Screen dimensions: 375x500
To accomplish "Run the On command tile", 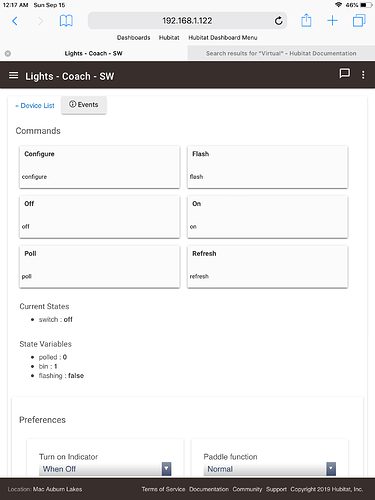I will coord(268,217).
